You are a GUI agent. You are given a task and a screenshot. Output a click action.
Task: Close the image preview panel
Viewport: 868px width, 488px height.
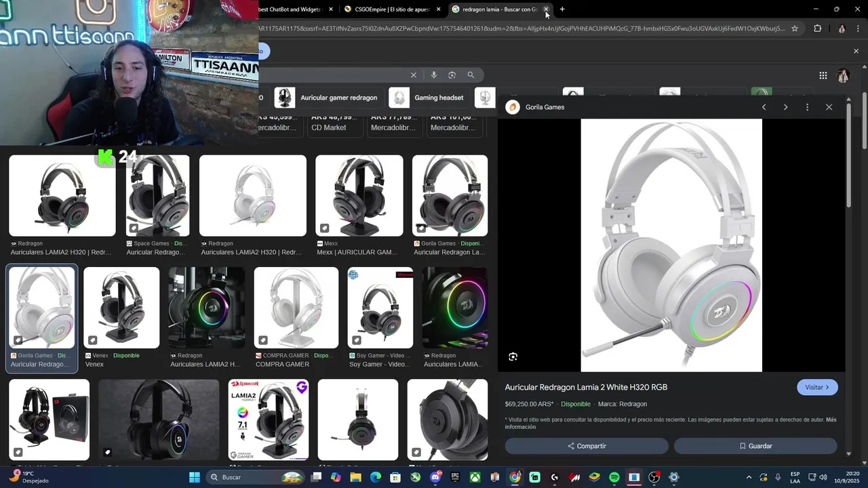point(829,107)
